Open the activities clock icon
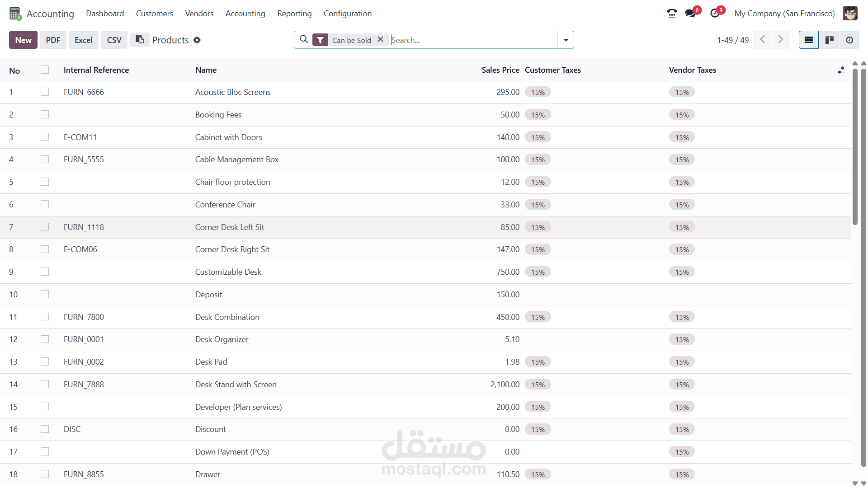 pos(715,14)
